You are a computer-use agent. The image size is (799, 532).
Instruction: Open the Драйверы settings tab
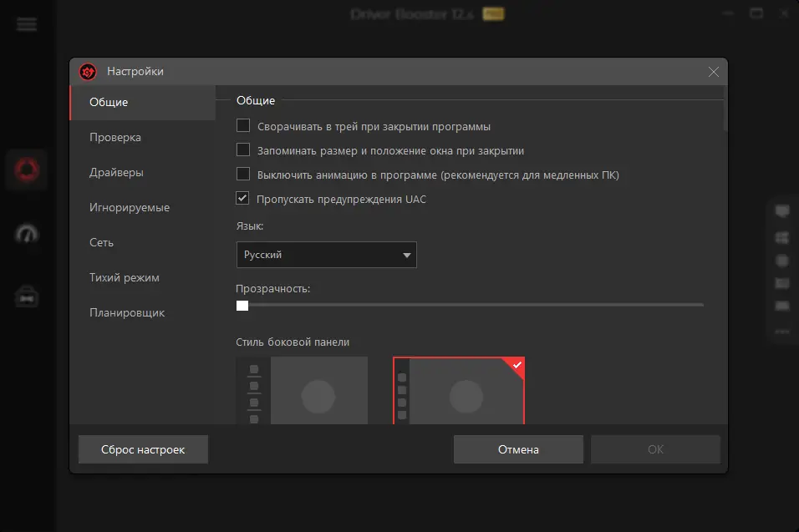click(x=143, y=173)
